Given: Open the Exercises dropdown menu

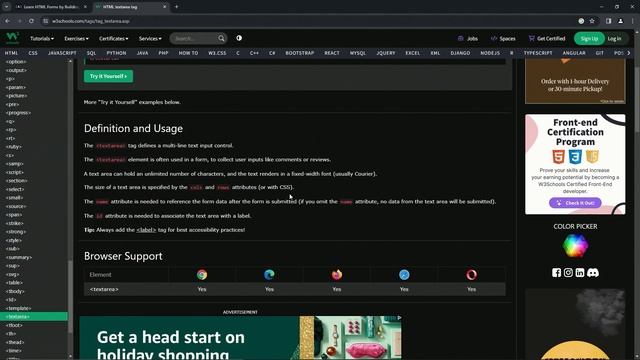Looking at the screenshot, I should tap(76, 39).
